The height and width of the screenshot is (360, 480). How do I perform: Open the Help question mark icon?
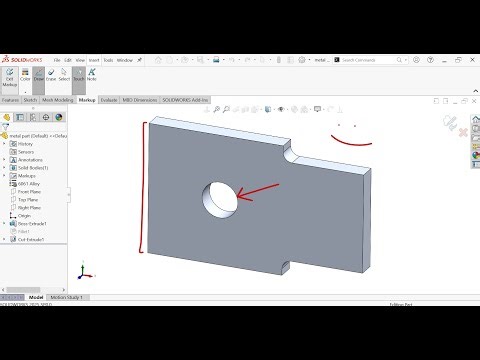[430, 60]
